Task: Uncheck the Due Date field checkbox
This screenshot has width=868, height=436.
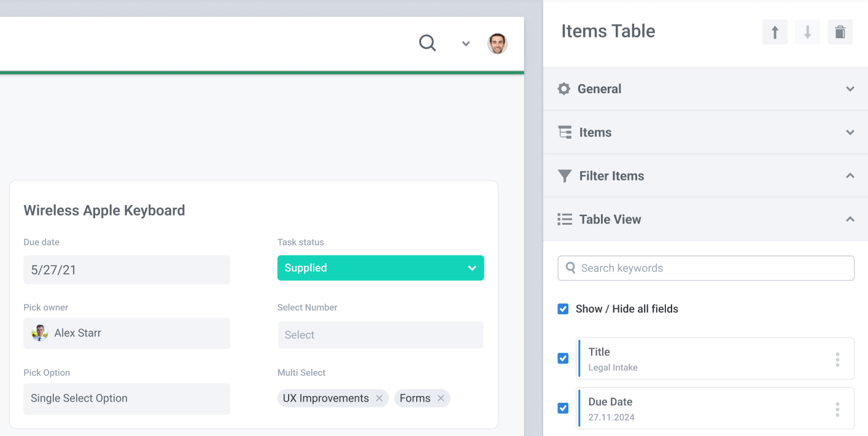Action: tap(563, 408)
